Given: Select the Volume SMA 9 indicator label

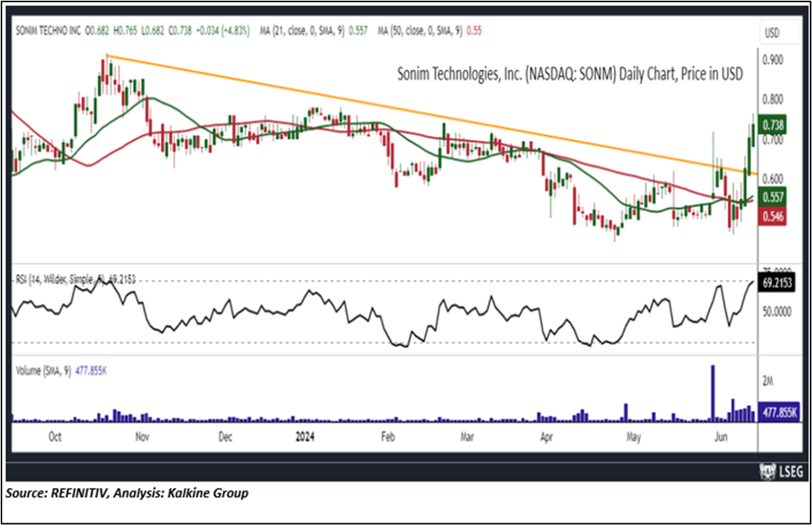Looking at the screenshot, I should 61,371.
